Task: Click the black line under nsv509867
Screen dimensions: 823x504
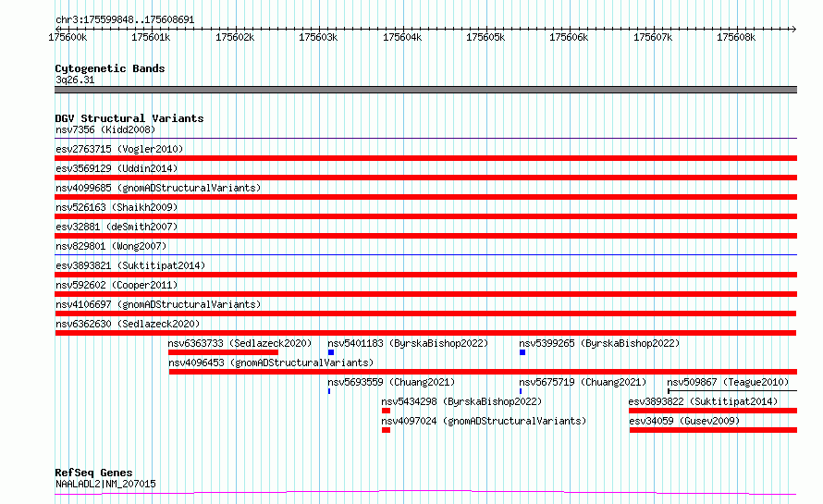Action: click(732, 391)
